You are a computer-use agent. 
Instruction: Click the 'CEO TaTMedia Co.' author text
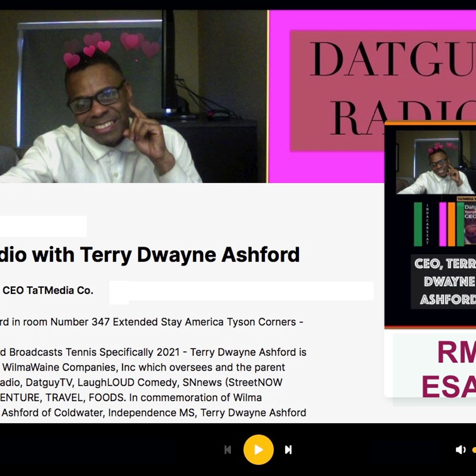coord(48,290)
